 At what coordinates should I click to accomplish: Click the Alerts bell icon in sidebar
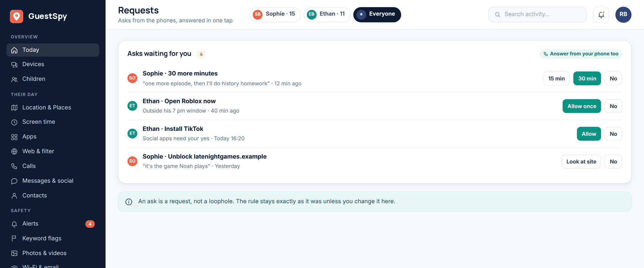tap(14, 224)
